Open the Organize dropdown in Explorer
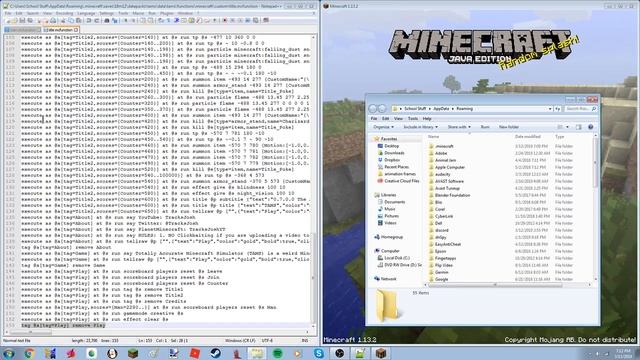Screen dimensions: 640x360 tap(385, 127)
